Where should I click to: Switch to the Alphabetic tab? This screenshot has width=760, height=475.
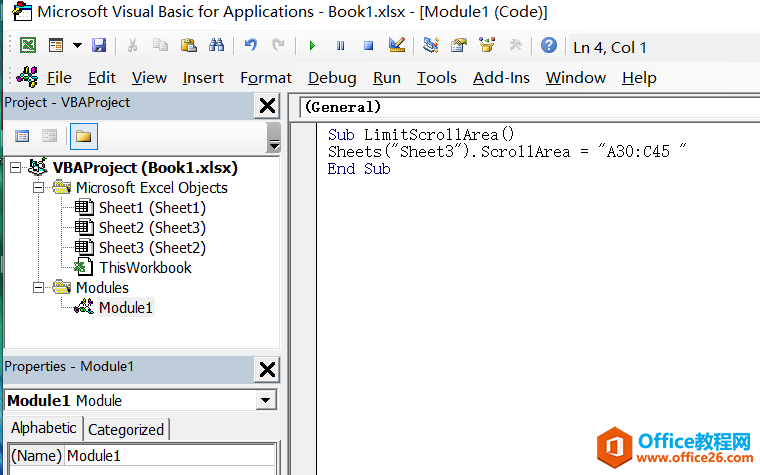click(x=44, y=428)
